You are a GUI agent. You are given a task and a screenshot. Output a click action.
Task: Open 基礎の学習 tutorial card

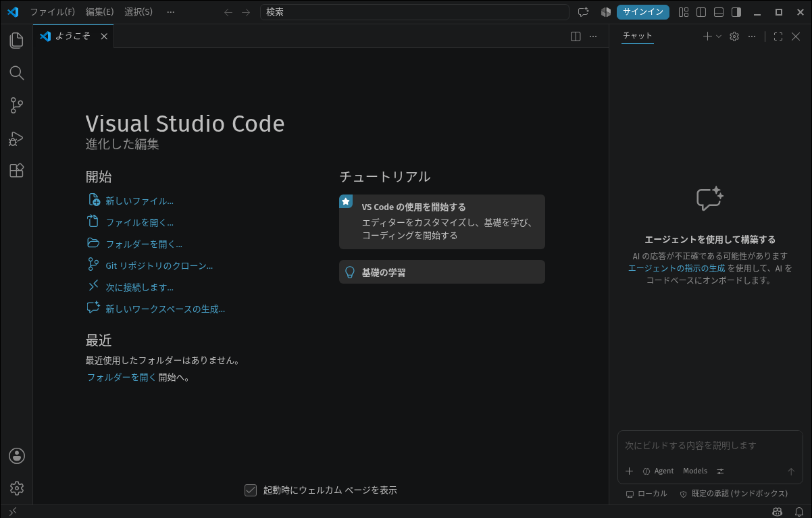coord(442,272)
